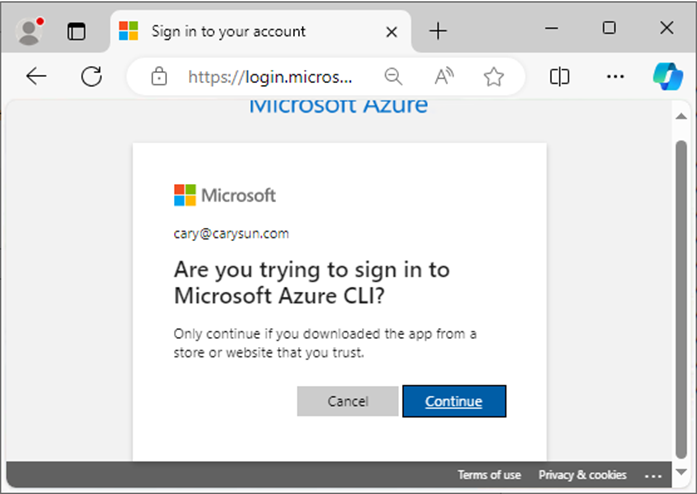Reload the page with the refresh icon

(92, 76)
